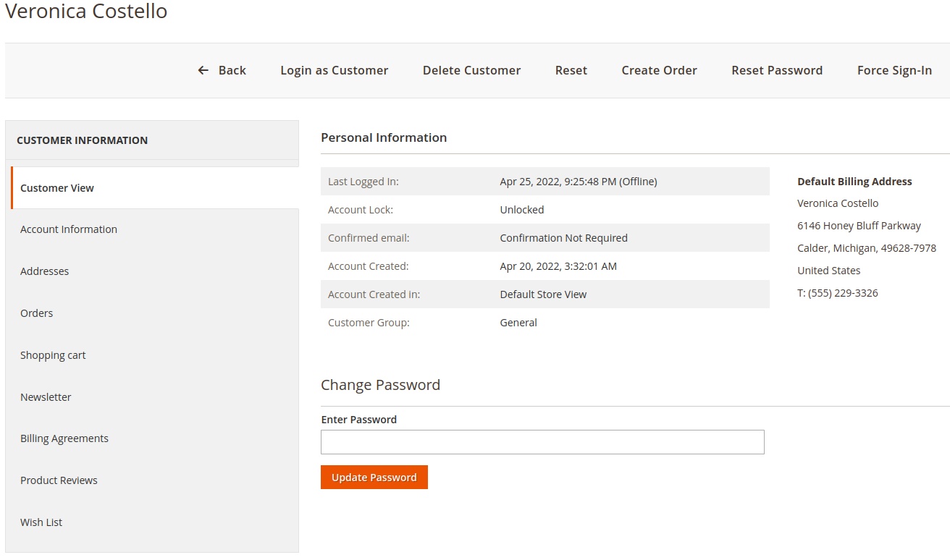Click Force Sign-In button

tap(894, 70)
